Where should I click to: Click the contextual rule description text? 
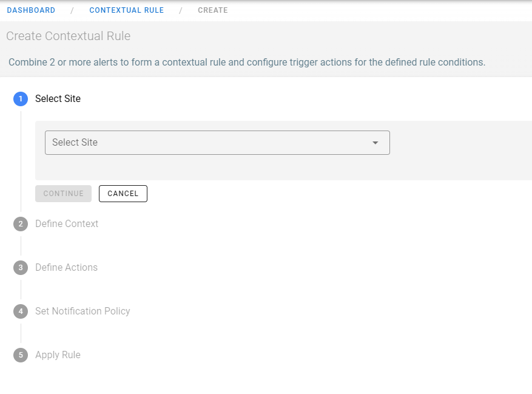[247, 63]
